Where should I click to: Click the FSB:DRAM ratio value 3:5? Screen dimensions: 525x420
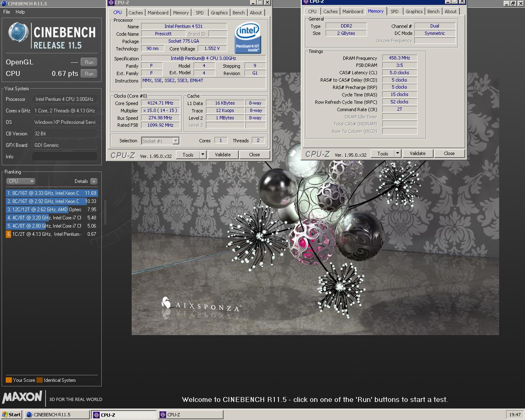(399, 65)
